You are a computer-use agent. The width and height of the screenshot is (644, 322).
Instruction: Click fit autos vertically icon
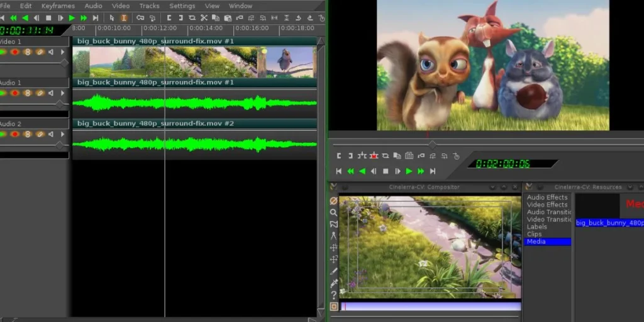(x=287, y=18)
